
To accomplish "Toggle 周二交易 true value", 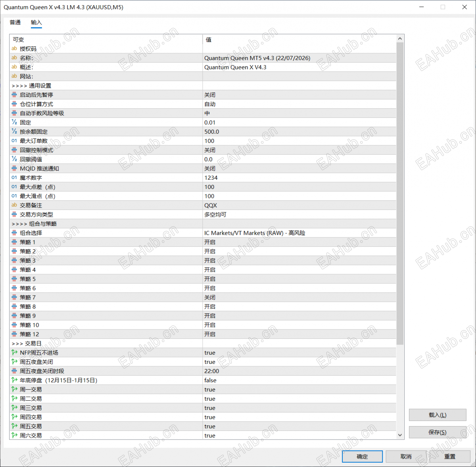I will pos(299,398).
